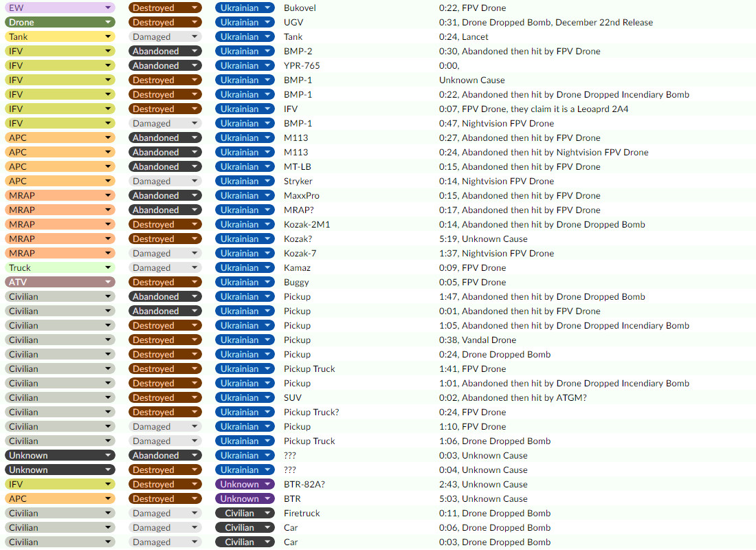The image size is (756, 550).
Task: Open the Civilian type dropdown in the SUV row
Action: (x=60, y=397)
